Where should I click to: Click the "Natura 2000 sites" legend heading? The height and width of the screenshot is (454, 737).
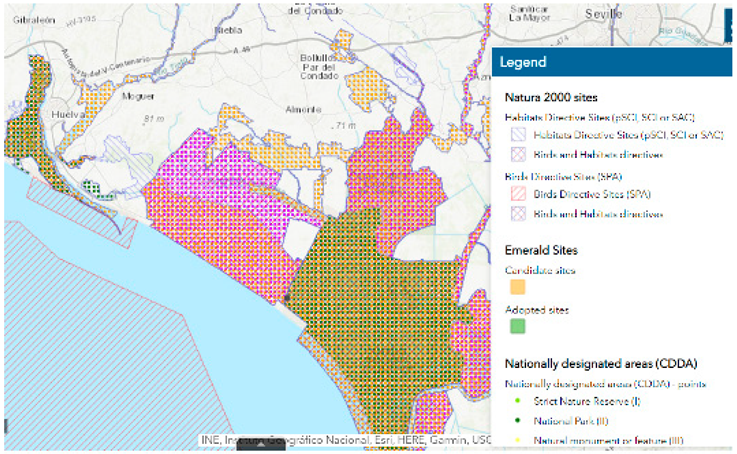pos(551,97)
